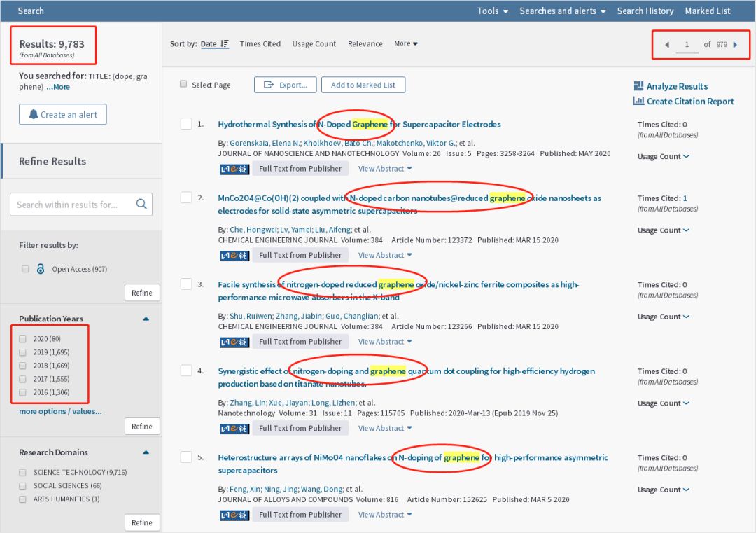Open Search History

(x=645, y=11)
